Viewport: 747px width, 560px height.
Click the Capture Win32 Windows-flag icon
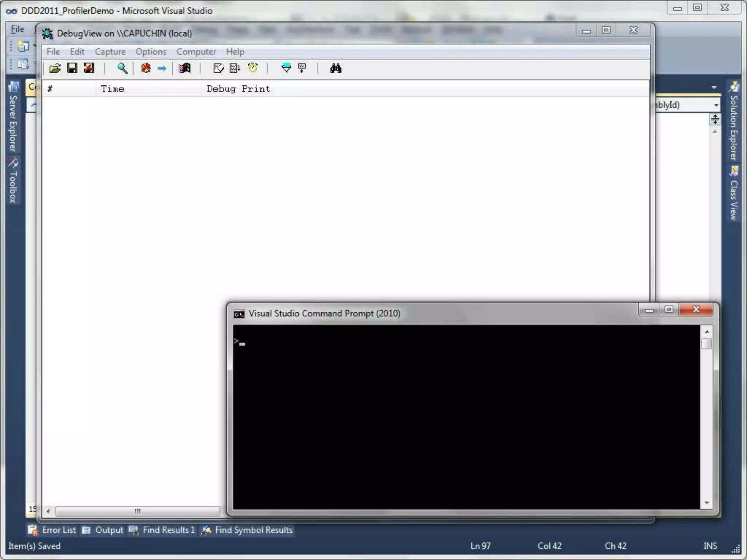(185, 68)
